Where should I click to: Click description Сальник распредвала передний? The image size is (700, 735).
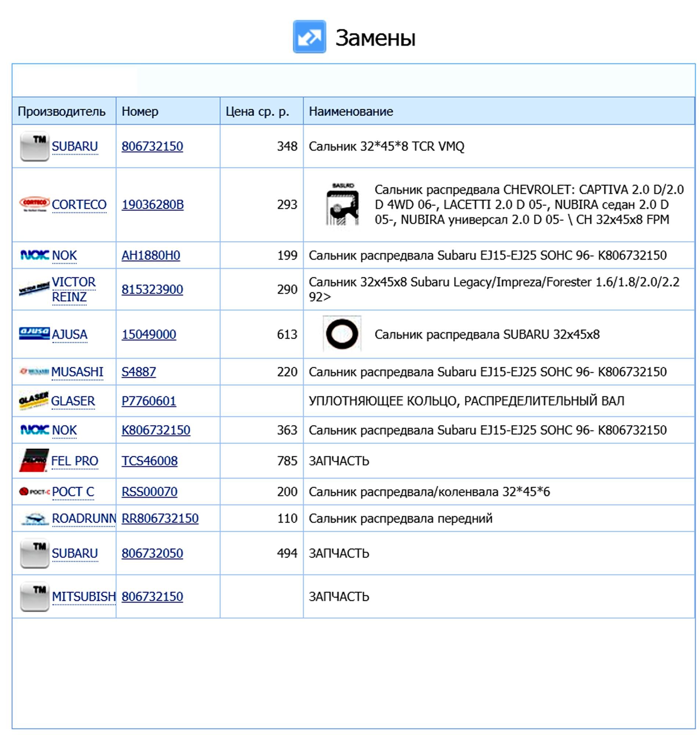tap(401, 518)
